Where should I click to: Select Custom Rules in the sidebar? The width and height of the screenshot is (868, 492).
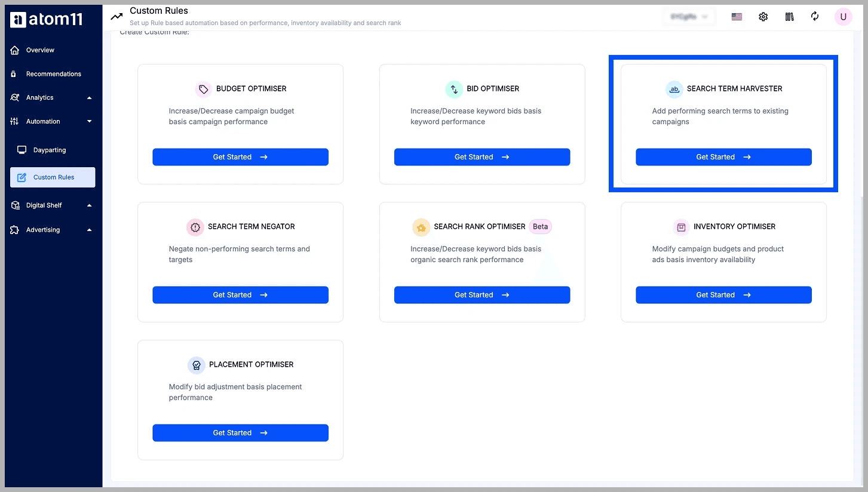53,177
